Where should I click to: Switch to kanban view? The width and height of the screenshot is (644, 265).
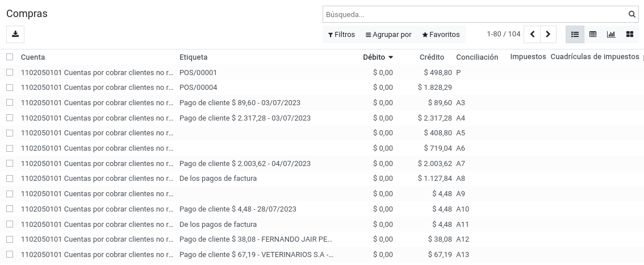point(630,34)
